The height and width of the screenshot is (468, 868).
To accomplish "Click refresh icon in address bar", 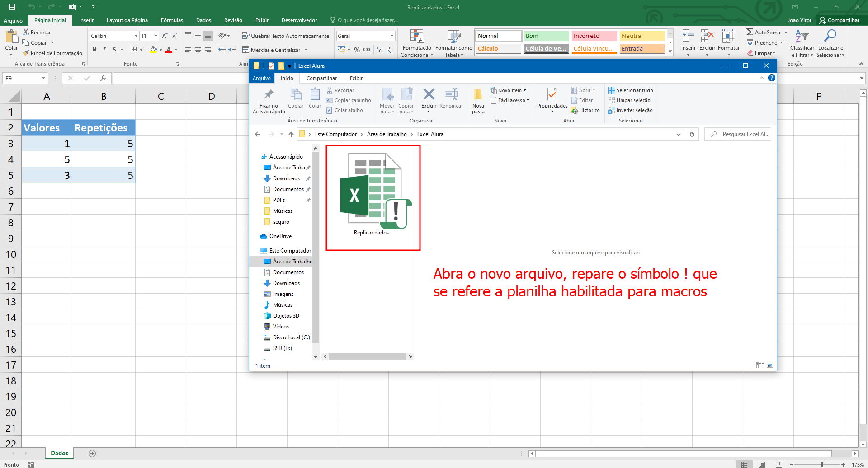I will coord(692,134).
